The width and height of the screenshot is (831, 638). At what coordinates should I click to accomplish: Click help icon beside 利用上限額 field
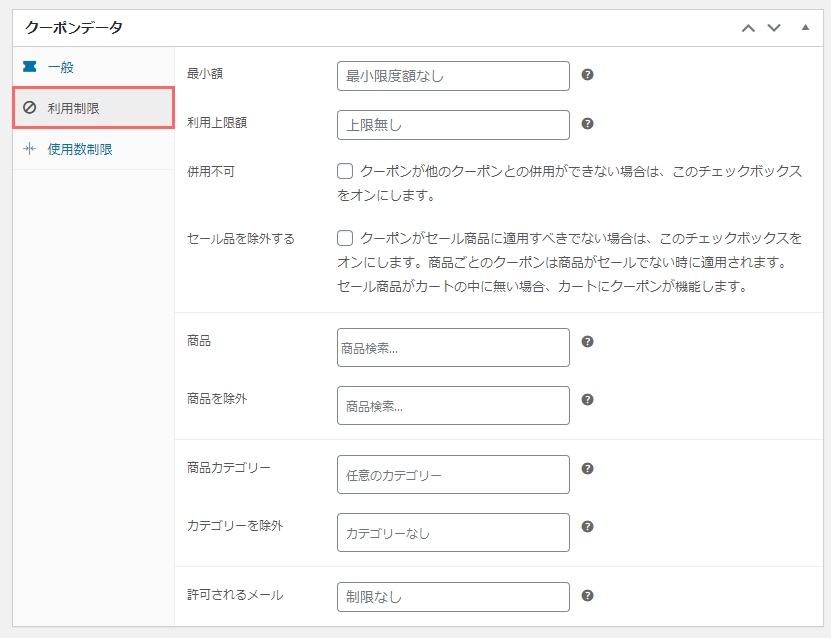pos(587,123)
